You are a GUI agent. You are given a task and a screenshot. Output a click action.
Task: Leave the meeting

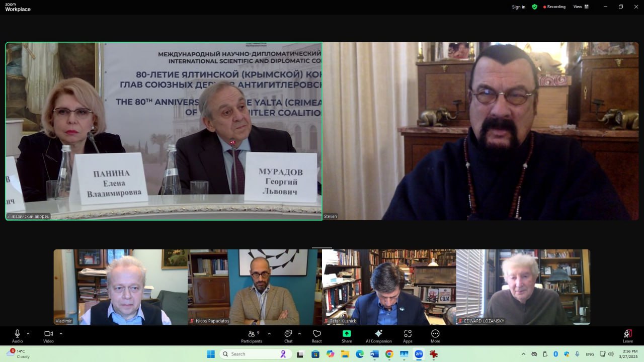tap(627, 335)
